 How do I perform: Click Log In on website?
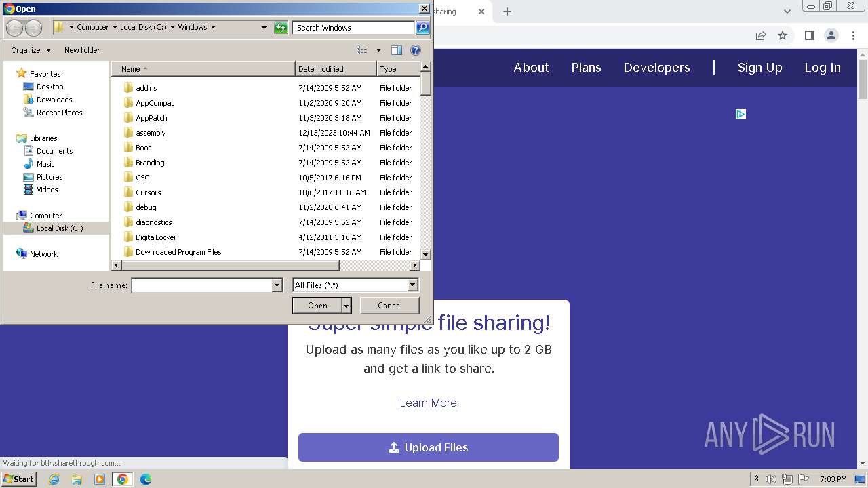823,68
